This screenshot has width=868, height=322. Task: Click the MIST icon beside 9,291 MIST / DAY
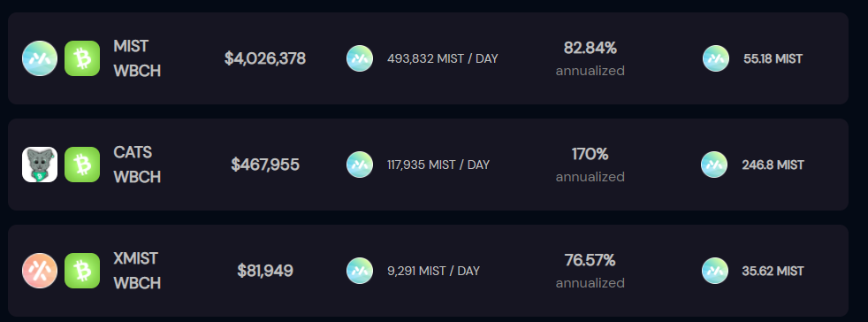(360, 271)
